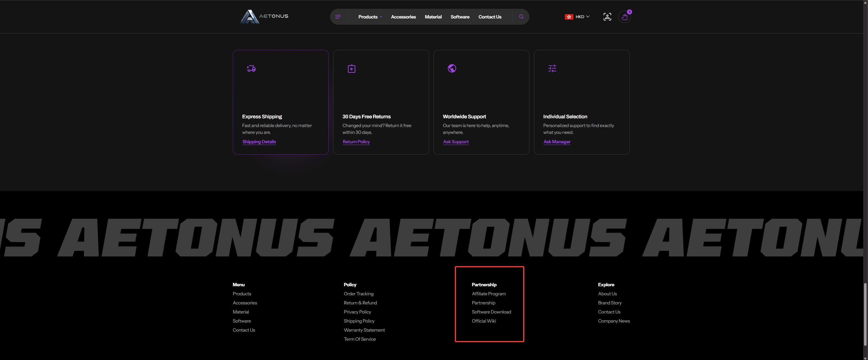Click the search magnifier icon
Screen dimensions: 868x360
(521, 17)
